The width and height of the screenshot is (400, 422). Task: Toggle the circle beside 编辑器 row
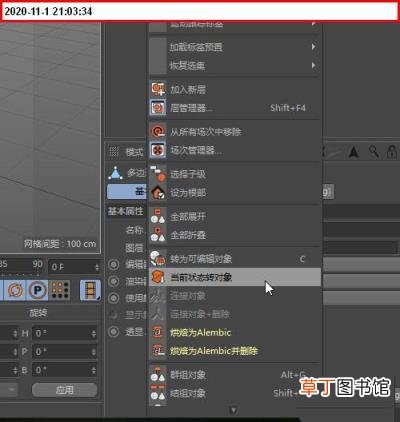pyautogui.click(x=114, y=265)
